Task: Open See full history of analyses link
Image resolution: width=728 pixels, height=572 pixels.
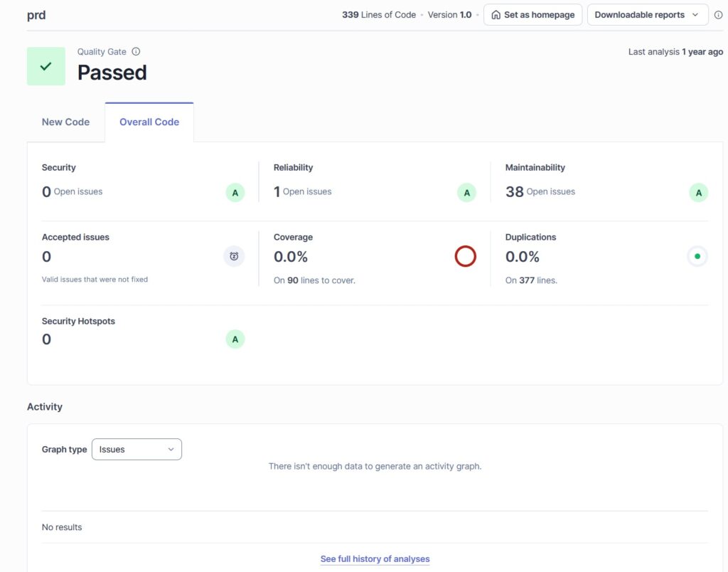Action: click(375, 558)
